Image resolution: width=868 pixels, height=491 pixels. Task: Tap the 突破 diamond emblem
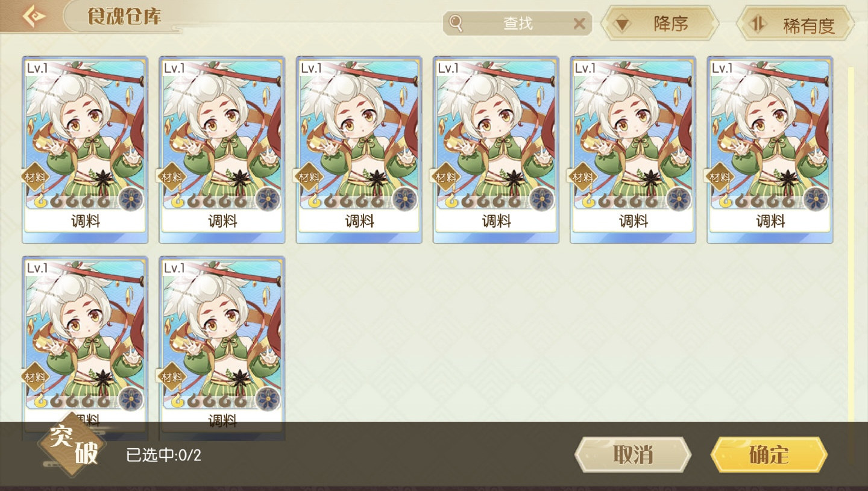pyautogui.click(x=73, y=446)
